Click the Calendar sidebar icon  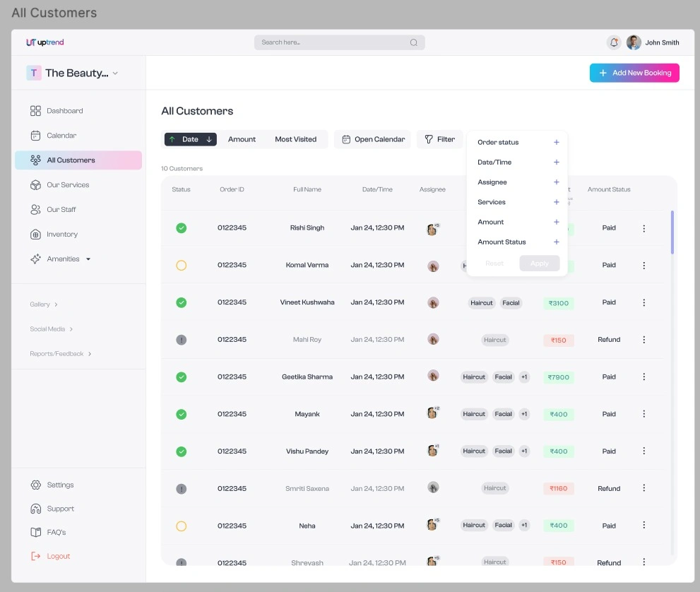coord(35,135)
